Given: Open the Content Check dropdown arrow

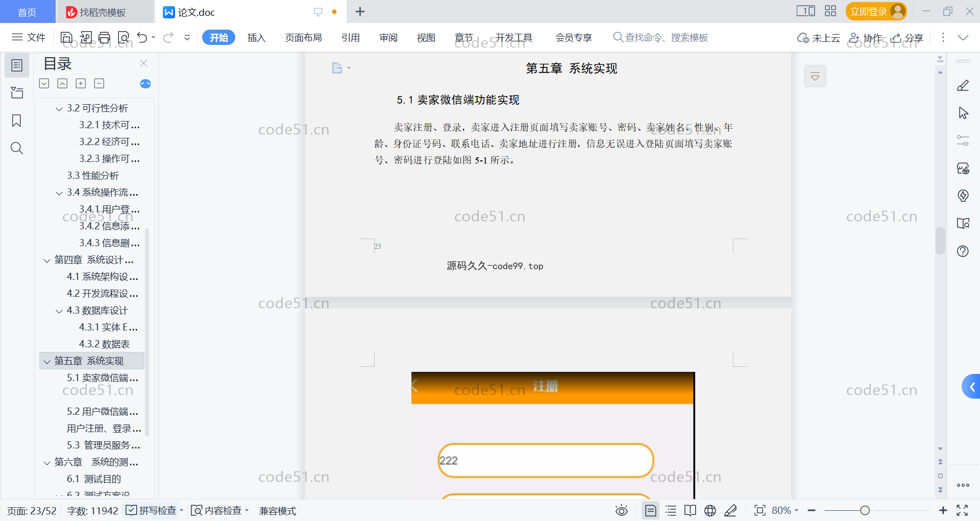Looking at the screenshot, I should tap(247, 510).
